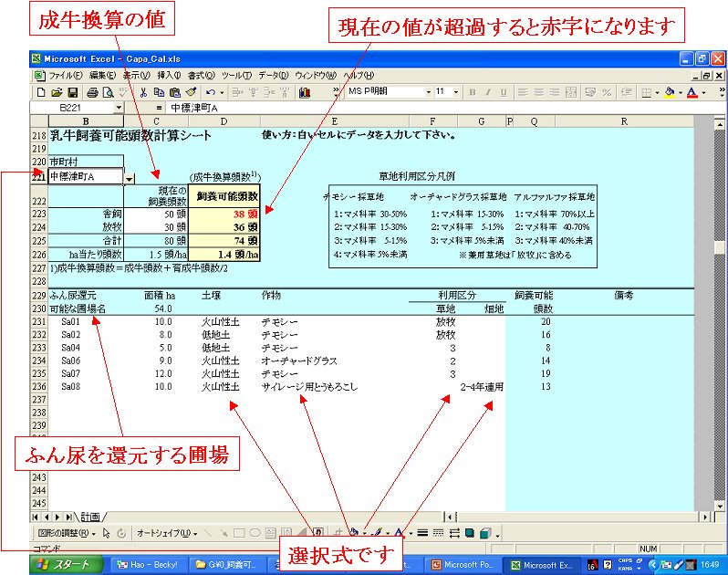The width and height of the screenshot is (728, 575).
Task: Toggle Bold formatting
Action: point(473,92)
